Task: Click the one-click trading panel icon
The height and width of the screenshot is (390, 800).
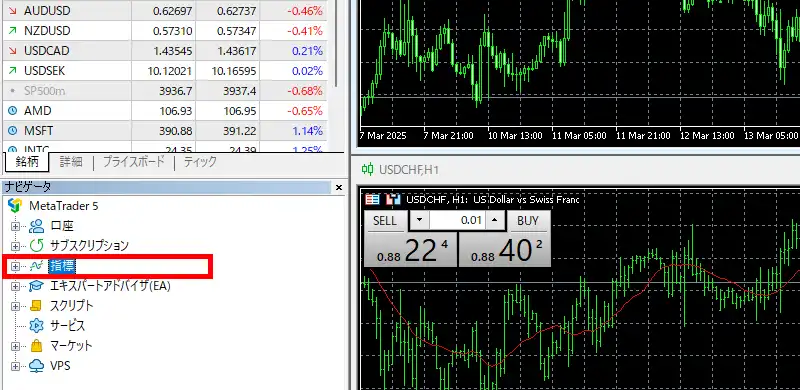Action: (393, 200)
